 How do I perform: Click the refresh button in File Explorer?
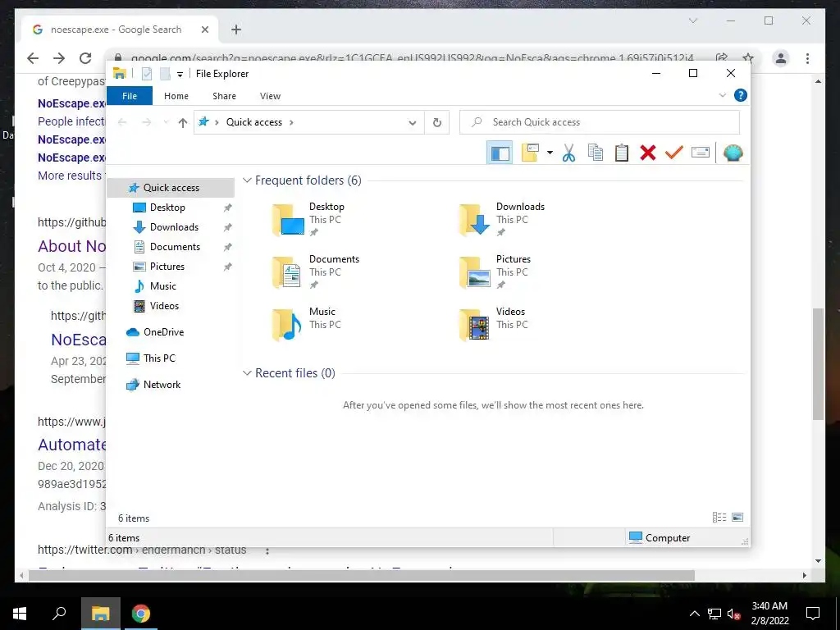pos(437,123)
